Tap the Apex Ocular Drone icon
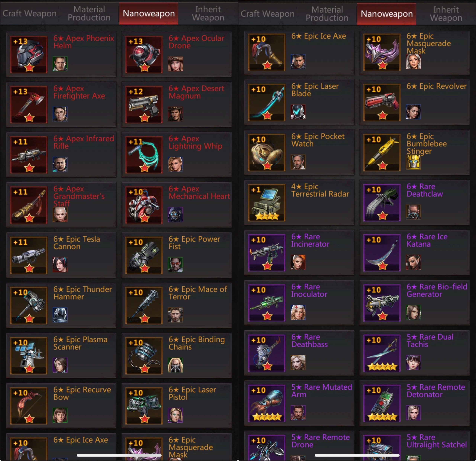The height and width of the screenshot is (461, 476). (144, 54)
